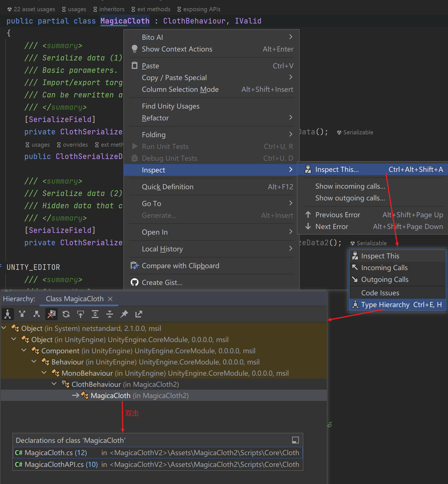Screen dimensions: 448x484
Task: Open MagicaClothAPI.cs (10) declaration
Action: [158, 464]
